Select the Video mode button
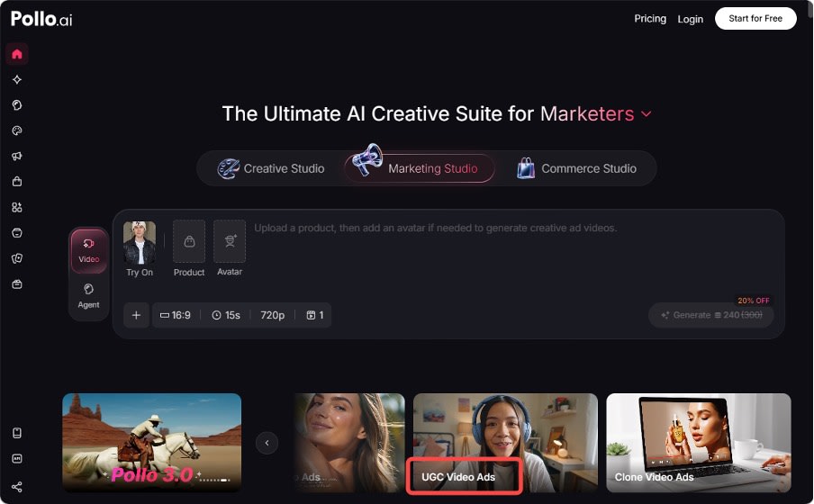This screenshot has width=814, height=504. pyautogui.click(x=89, y=251)
